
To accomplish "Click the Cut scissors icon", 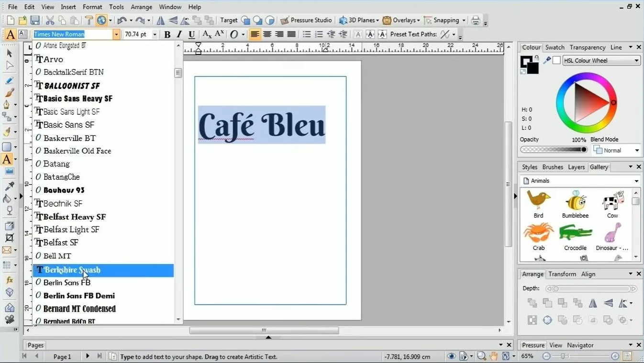I will tap(50, 20).
